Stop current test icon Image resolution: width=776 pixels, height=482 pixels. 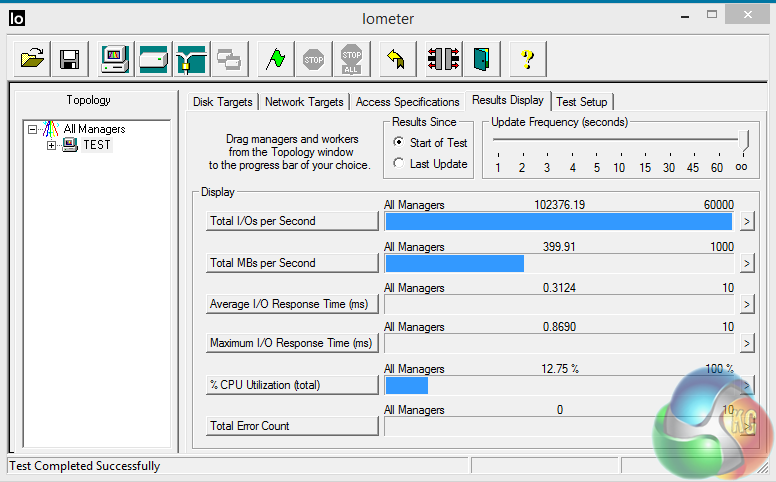pyautogui.click(x=313, y=59)
